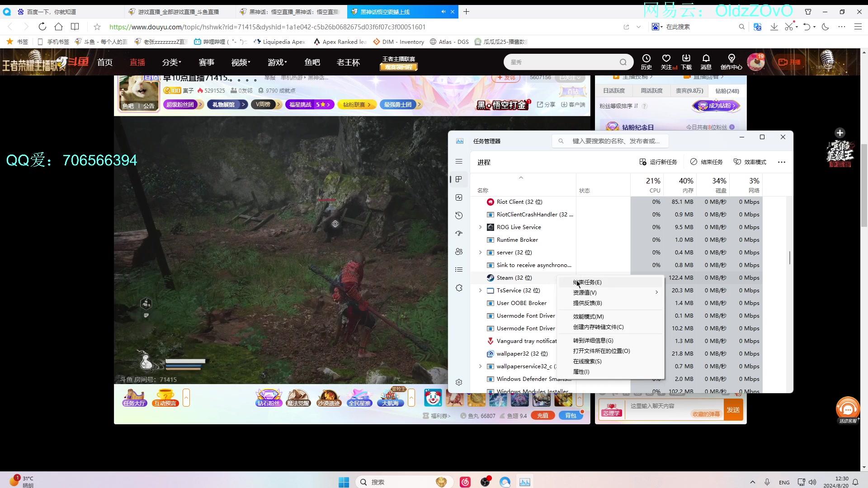Bookmark page with star icon in address bar
868x488 pixels.
[x=97, y=27]
